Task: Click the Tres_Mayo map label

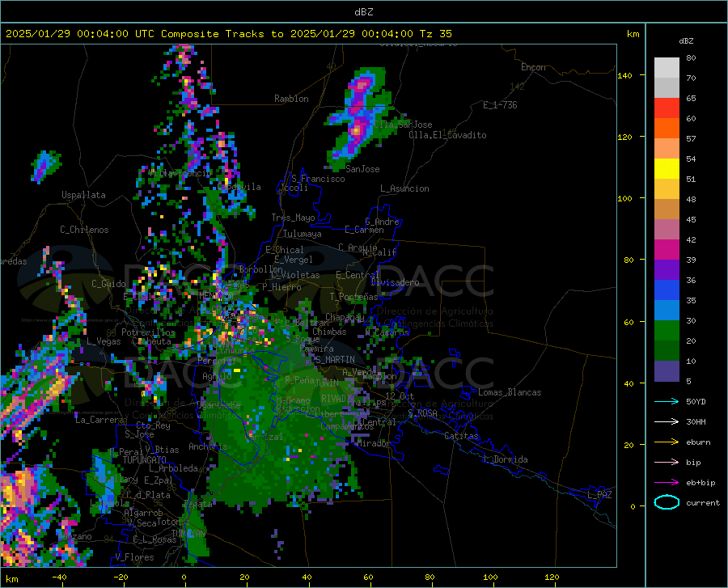Action: tap(293, 218)
